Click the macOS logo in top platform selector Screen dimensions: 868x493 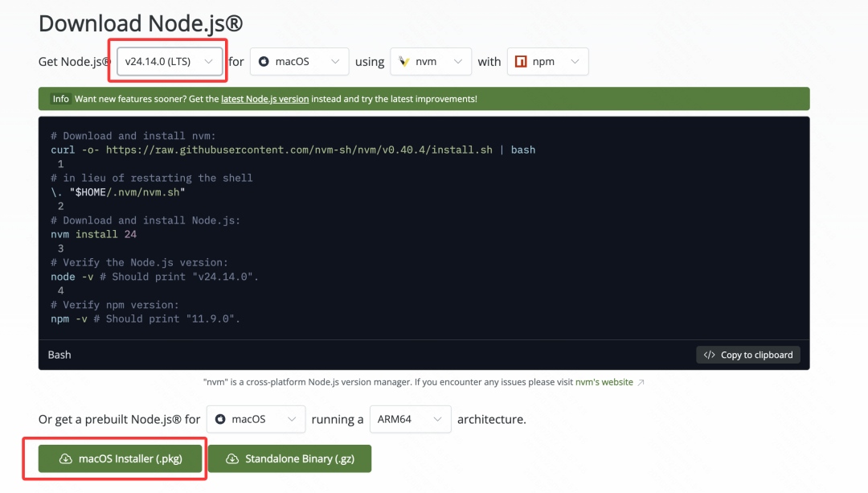click(x=264, y=62)
